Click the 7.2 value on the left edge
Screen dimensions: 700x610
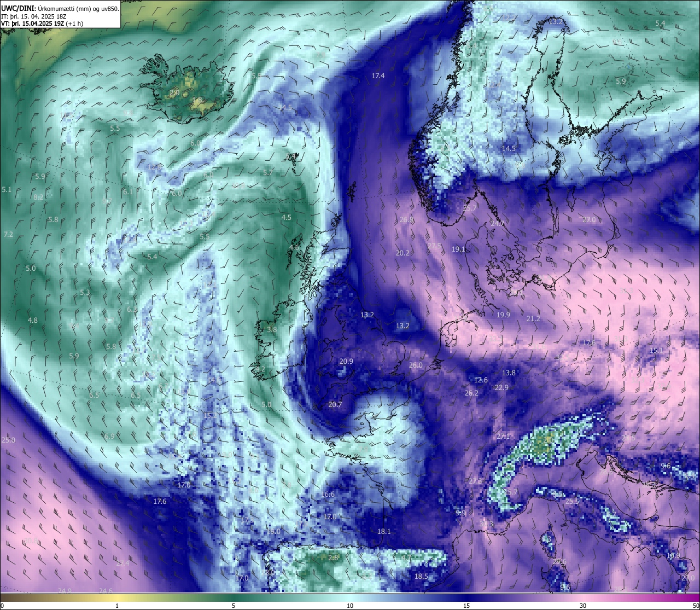(x=8, y=234)
